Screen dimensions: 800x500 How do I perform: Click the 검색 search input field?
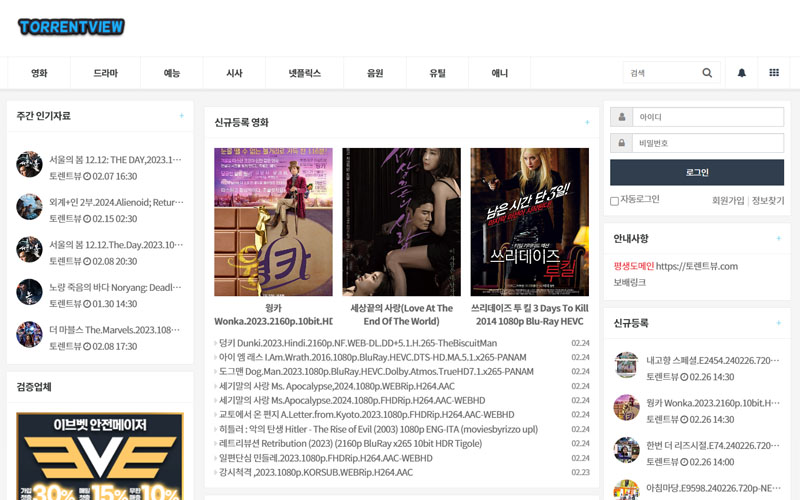pyautogui.click(x=661, y=73)
